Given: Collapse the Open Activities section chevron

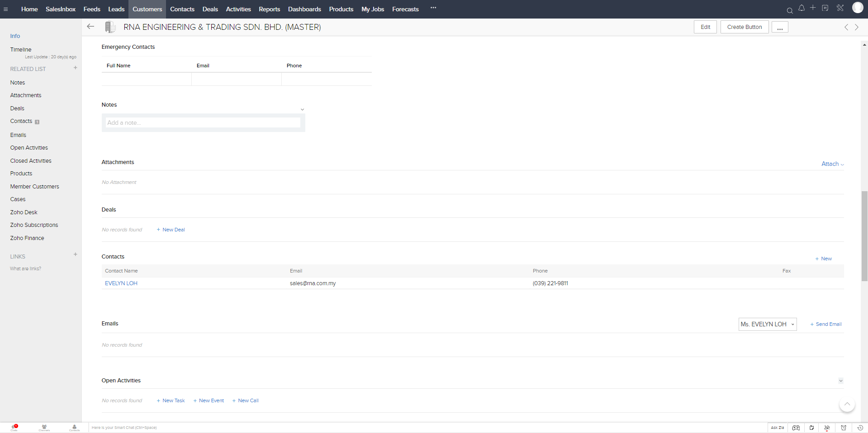Looking at the screenshot, I should pyautogui.click(x=841, y=381).
